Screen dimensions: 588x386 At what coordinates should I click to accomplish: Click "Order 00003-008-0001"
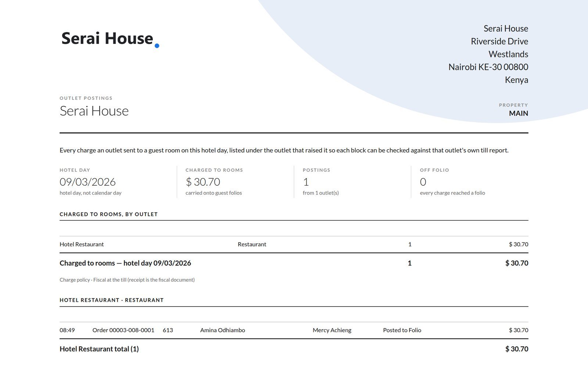123,330
